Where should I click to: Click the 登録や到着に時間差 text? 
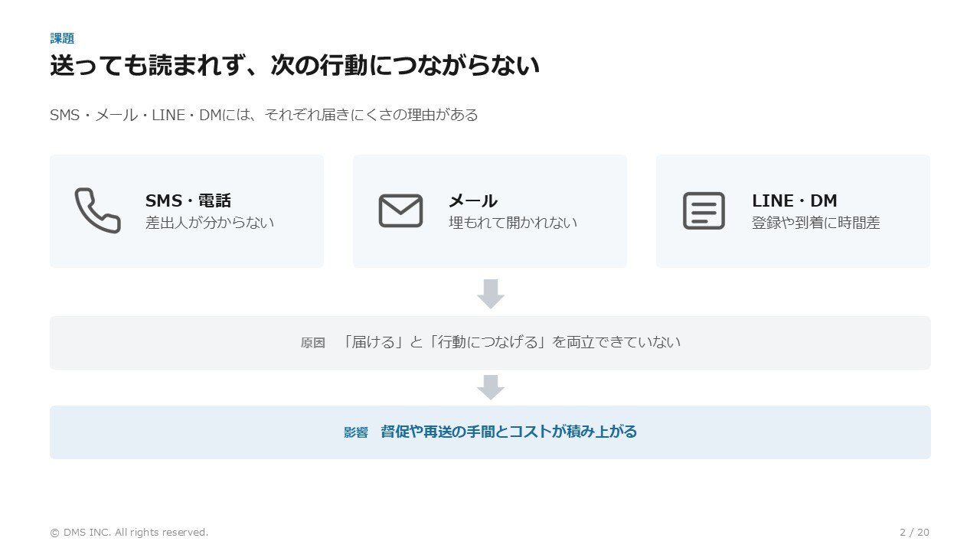[816, 223]
